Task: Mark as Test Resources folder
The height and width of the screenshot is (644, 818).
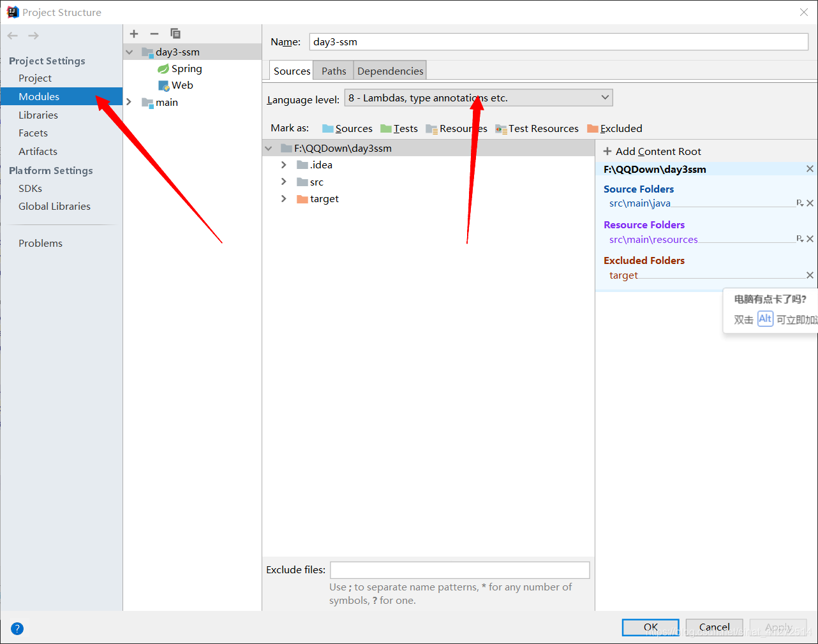Action: (537, 129)
